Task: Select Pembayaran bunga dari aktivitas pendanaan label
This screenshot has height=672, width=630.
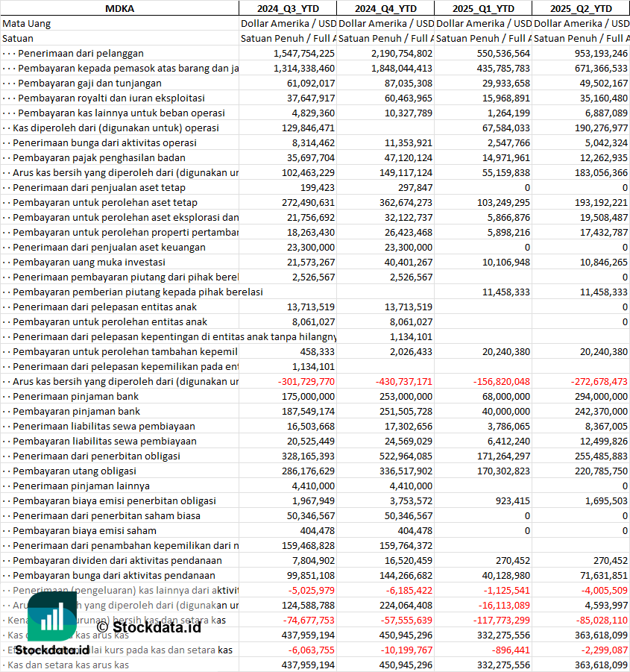Action: tap(114, 576)
